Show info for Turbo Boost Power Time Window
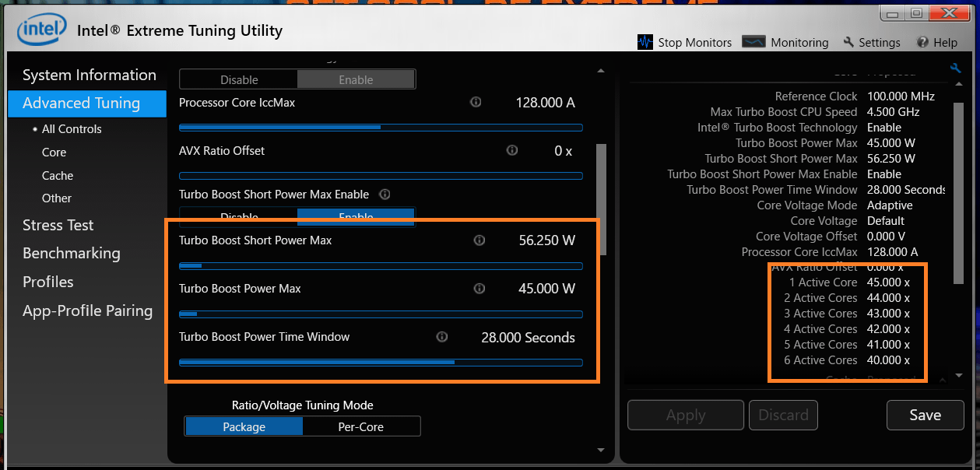This screenshot has width=980, height=470. click(442, 337)
